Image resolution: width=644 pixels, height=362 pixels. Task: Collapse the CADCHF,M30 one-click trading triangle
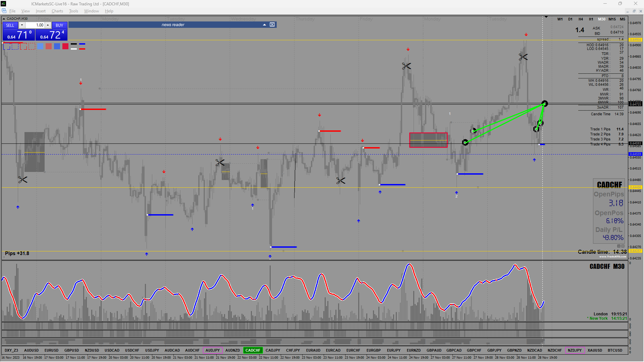tap(4, 19)
